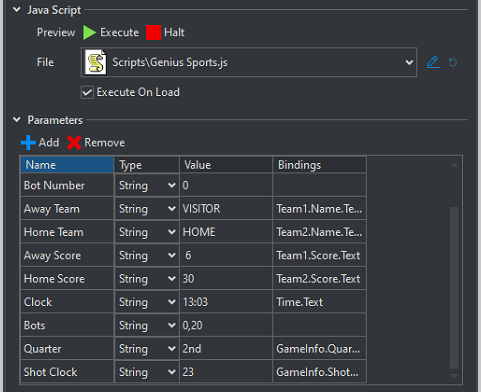
Task: Open Type dropdown for Clock row
Action: pos(172,302)
